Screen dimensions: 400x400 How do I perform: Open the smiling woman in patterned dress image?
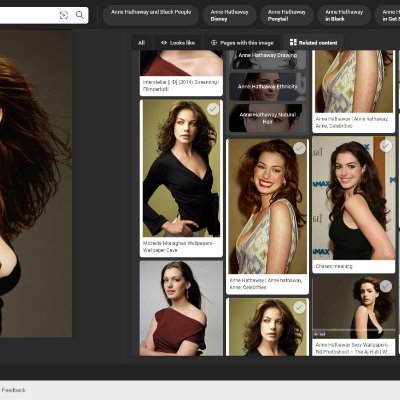click(267, 207)
